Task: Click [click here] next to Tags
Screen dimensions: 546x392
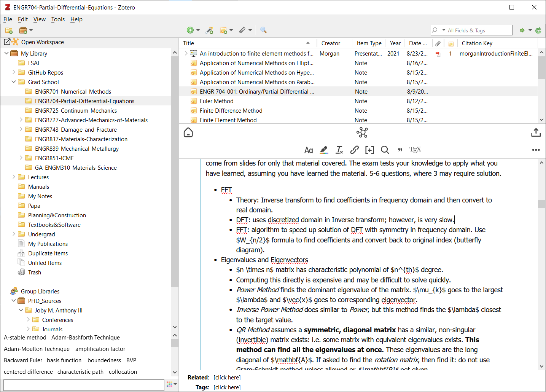Action: pyautogui.click(x=227, y=387)
